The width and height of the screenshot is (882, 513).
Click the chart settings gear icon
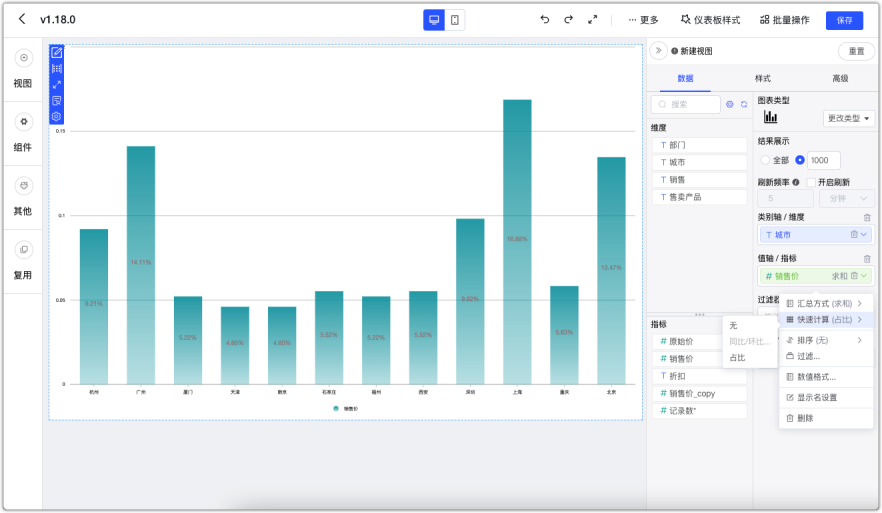coord(57,116)
